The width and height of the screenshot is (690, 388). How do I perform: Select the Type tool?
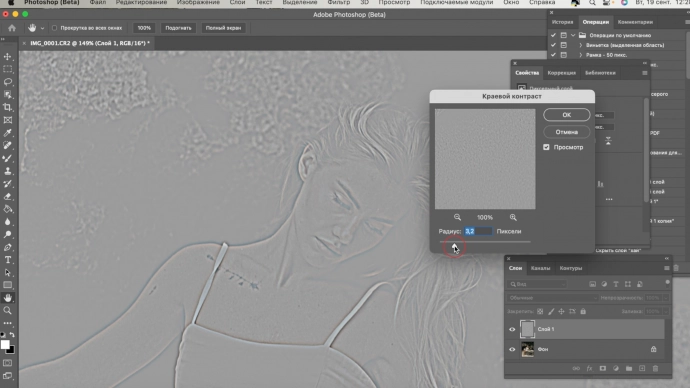click(7, 260)
